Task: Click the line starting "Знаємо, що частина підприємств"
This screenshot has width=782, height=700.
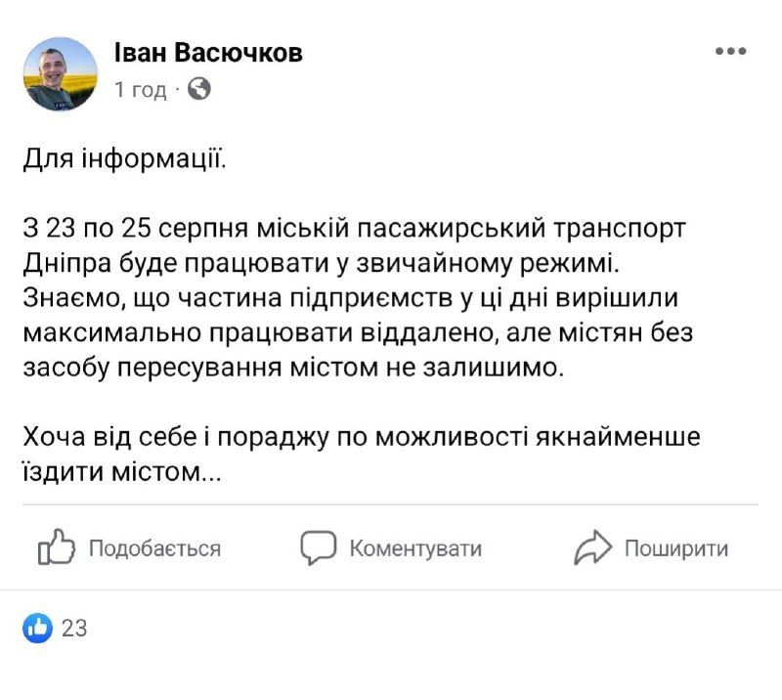Action: 356,299
